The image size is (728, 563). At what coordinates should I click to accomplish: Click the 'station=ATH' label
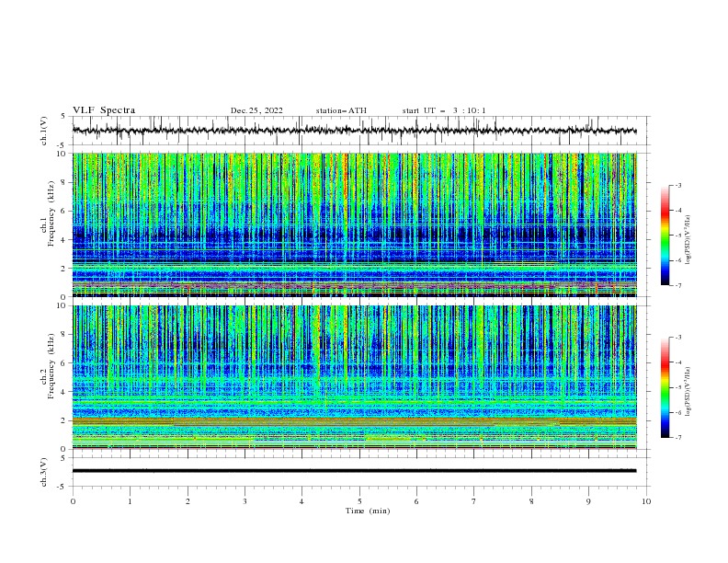point(341,110)
